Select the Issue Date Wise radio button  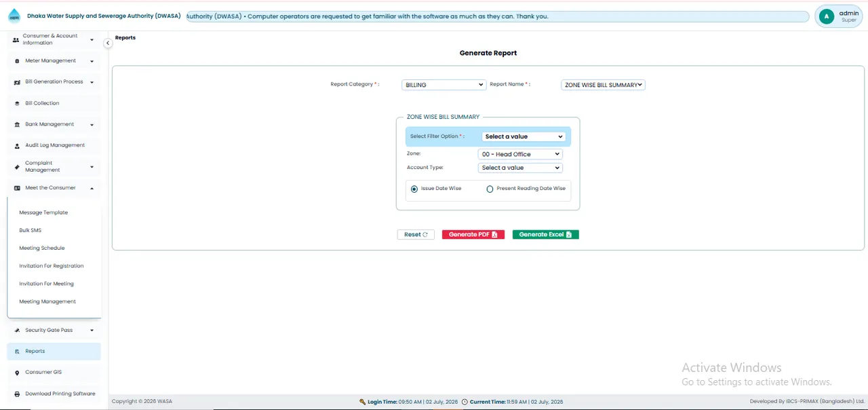tap(414, 189)
